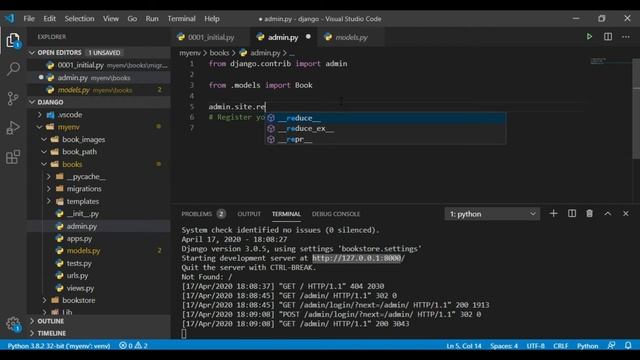This screenshot has width=640, height=360.
Task: Open the Edit menu
Action: coord(49,19)
